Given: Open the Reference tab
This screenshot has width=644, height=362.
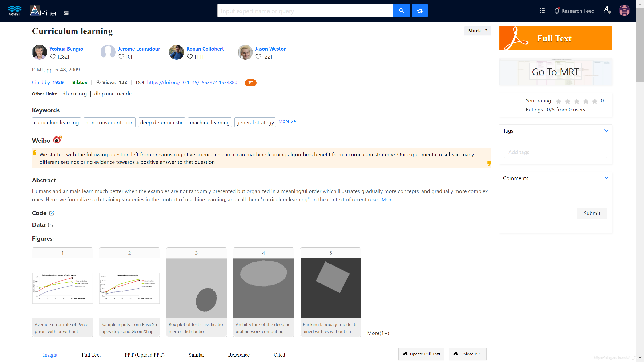Looking at the screenshot, I should (x=238, y=354).
